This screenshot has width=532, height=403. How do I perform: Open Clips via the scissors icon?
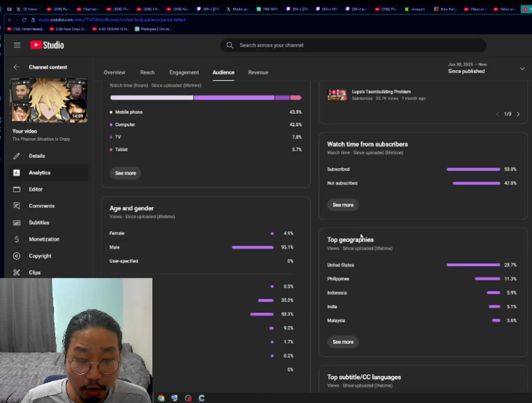point(16,273)
